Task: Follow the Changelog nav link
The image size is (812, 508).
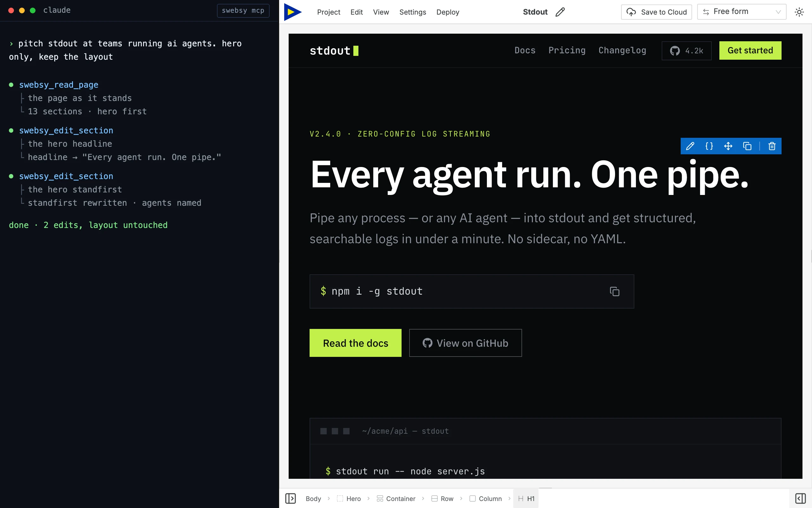Action: [622, 50]
